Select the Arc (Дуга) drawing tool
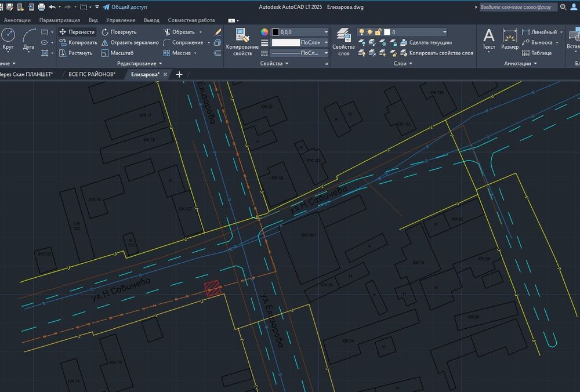 tap(28, 39)
